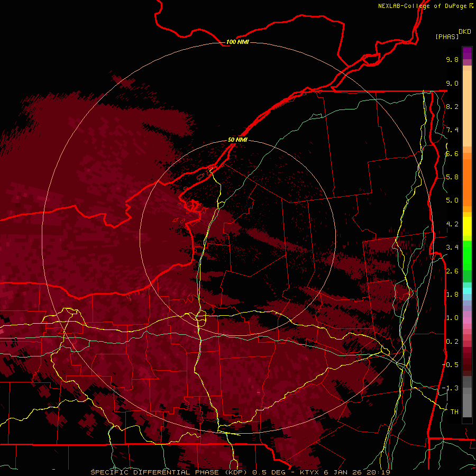Click the bottom caption SPECIFIC DIFFERENTIAL PHASE (KDP)
The width and height of the screenshot is (476, 476).
(168, 472)
